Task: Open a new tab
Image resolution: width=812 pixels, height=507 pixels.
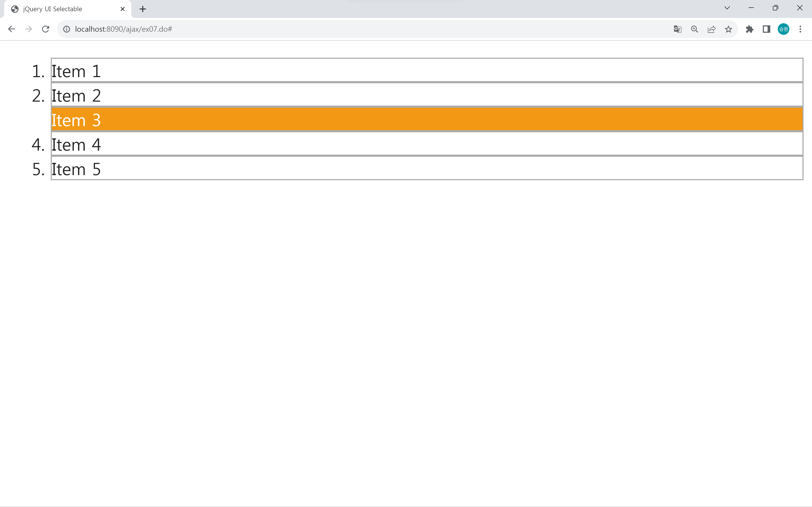Action: click(x=143, y=9)
